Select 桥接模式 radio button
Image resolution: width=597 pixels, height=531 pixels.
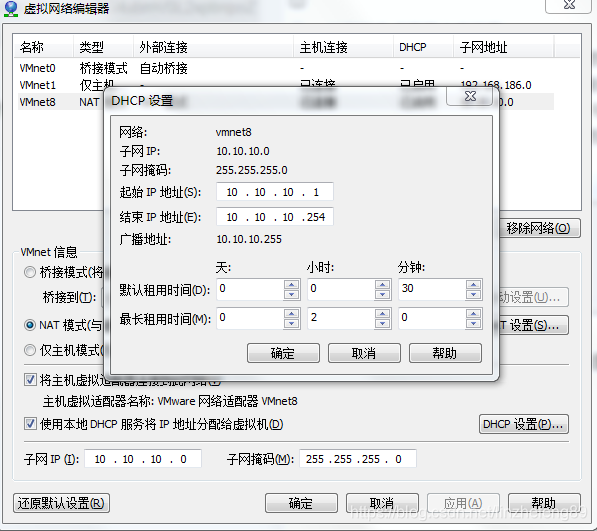coord(30,272)
